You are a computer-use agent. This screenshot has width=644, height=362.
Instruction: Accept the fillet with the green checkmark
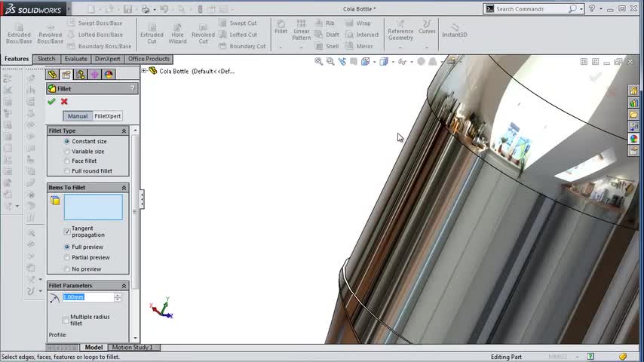pyautogui.click(x=51, y=102)
